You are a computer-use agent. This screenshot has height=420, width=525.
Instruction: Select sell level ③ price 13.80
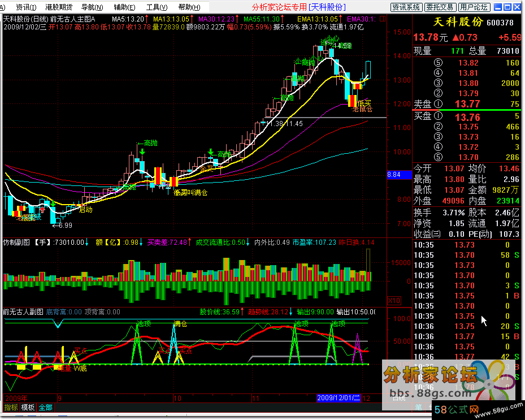click(x=468, y=83)
